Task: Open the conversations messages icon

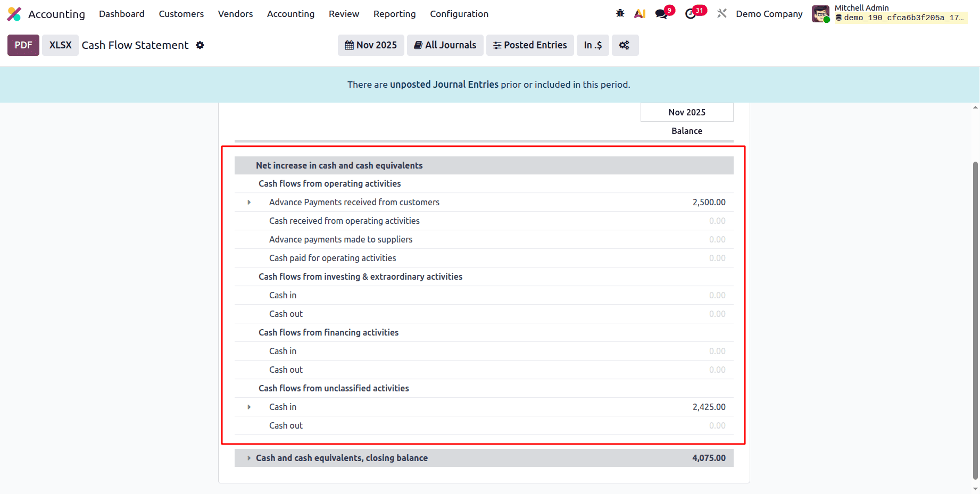Action: 661,13
